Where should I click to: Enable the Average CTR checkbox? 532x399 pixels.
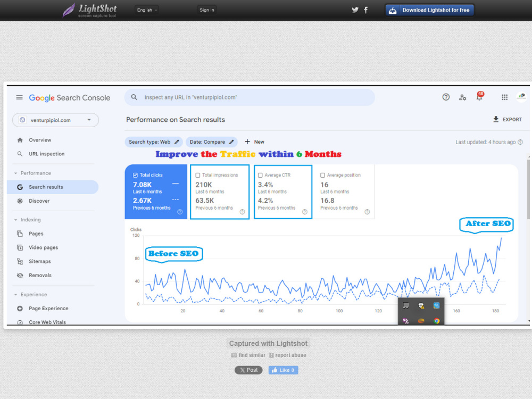[x=260, y=176]
